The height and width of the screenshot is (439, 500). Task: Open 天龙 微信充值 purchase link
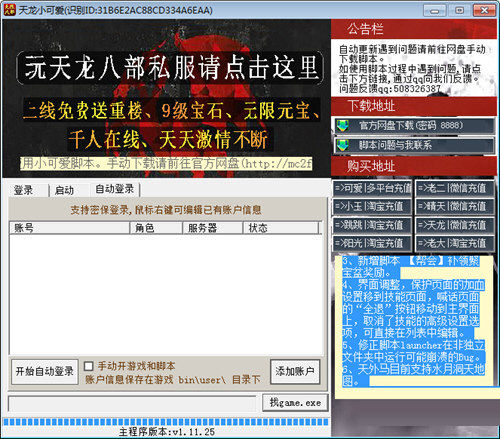coord(455,225)
